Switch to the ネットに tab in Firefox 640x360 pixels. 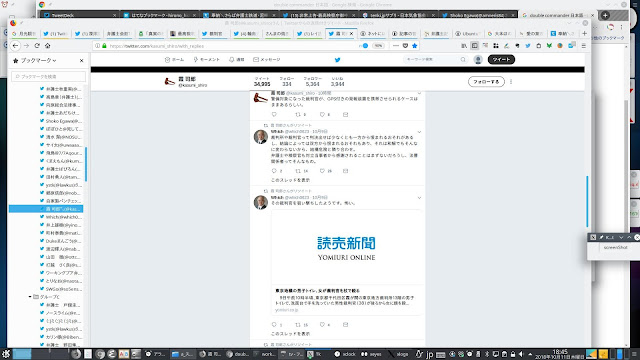pos(373,33)
